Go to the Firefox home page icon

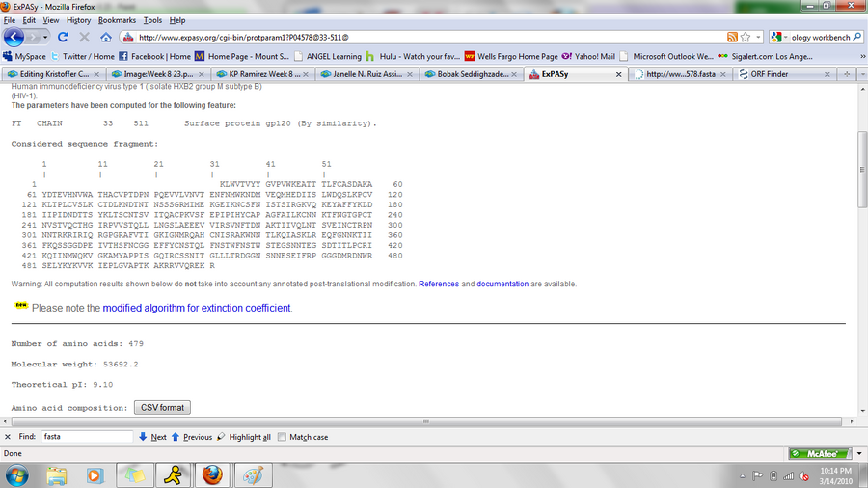coord(105,37)
